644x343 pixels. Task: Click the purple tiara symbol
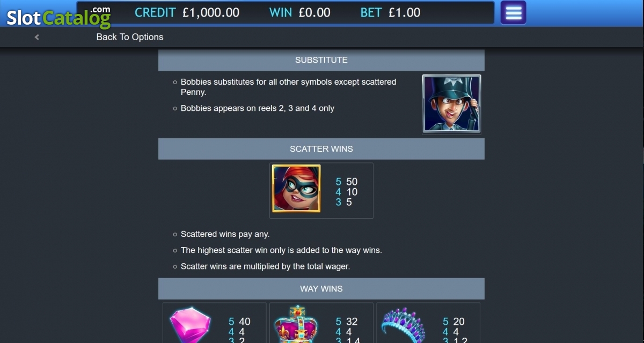tap(403, 325)
